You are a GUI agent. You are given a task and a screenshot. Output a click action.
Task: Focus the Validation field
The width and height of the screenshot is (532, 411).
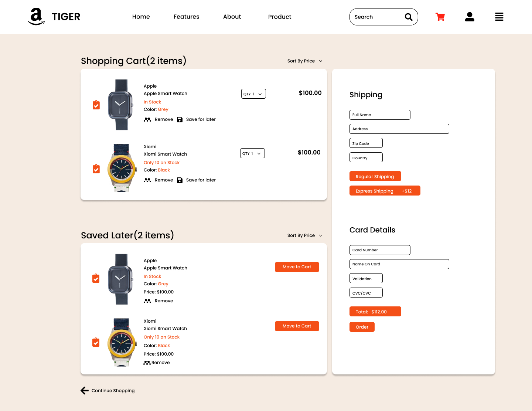pos(366,278)
